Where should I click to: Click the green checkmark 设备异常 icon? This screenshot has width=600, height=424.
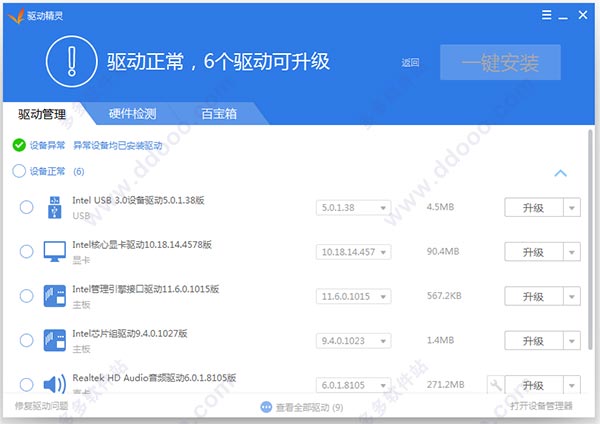tap(19, 145)
